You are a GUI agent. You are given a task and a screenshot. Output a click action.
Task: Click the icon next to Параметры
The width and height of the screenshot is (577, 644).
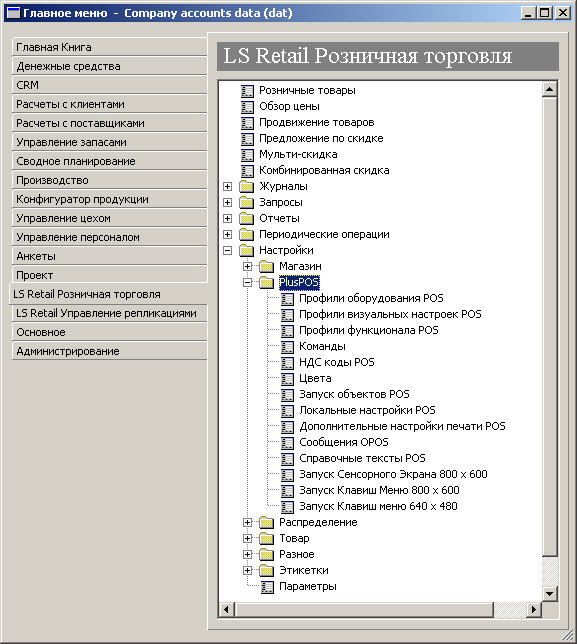[x=267, y=587]
